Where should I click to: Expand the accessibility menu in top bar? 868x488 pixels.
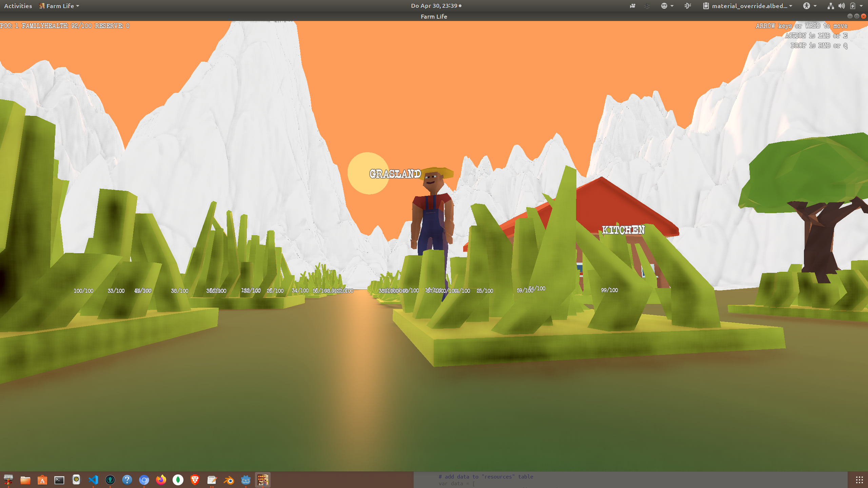click(x=809, y=6)
